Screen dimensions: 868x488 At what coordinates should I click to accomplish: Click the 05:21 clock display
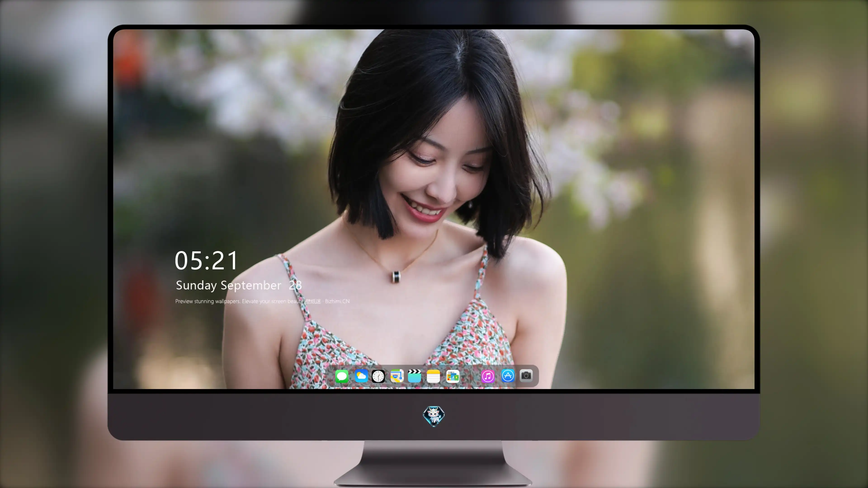(206, 261)
